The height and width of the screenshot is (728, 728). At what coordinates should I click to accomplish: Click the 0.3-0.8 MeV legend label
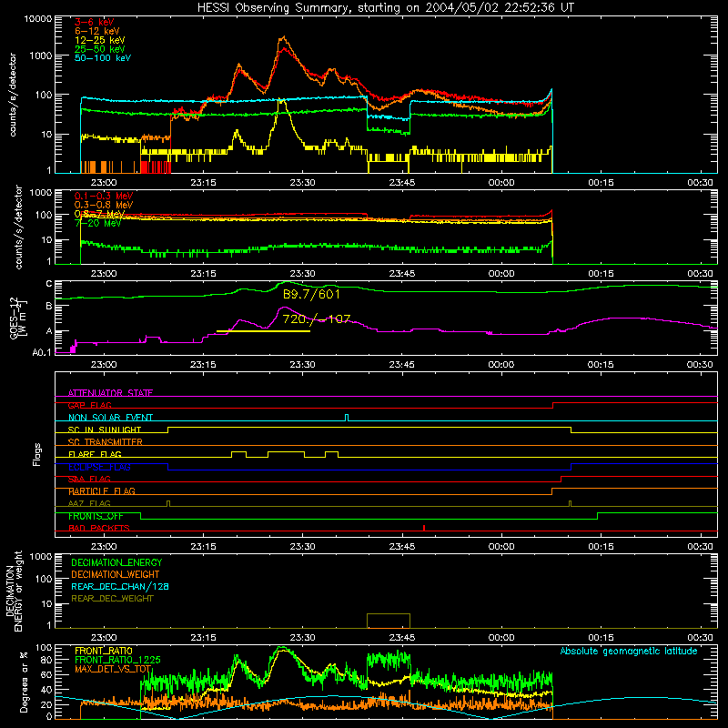tap(104, 205)
